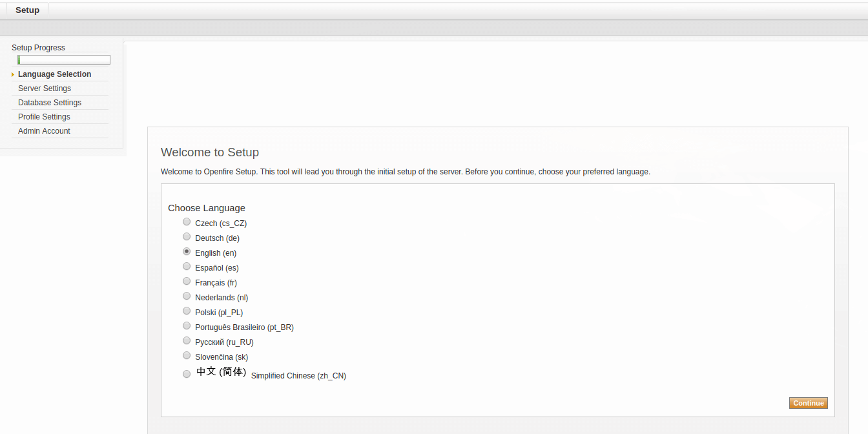Select Simplified Chinese (zh_CN) radio button
The height and width of the screenshot is (434, 868).
pyautogui.click(x=187, y=374)
